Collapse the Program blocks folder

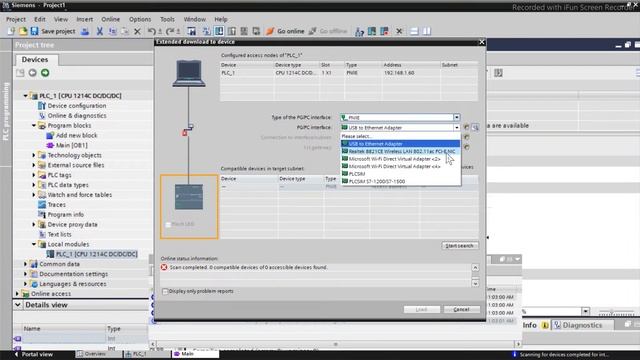34,125
